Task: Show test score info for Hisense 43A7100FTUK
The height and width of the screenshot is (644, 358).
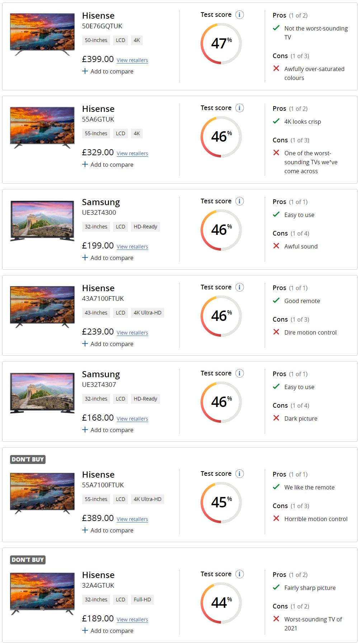Action: [240, 287]
